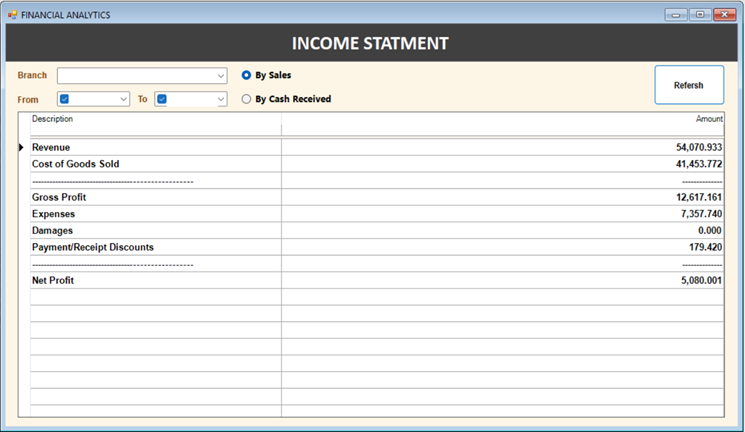Click the discounts amount 179.420
Viewport: 745px width, 432px height.
[706, 247]
